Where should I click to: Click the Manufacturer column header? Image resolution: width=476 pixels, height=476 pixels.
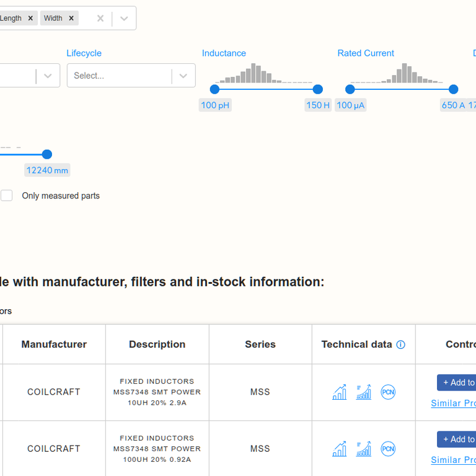point(54,344)
